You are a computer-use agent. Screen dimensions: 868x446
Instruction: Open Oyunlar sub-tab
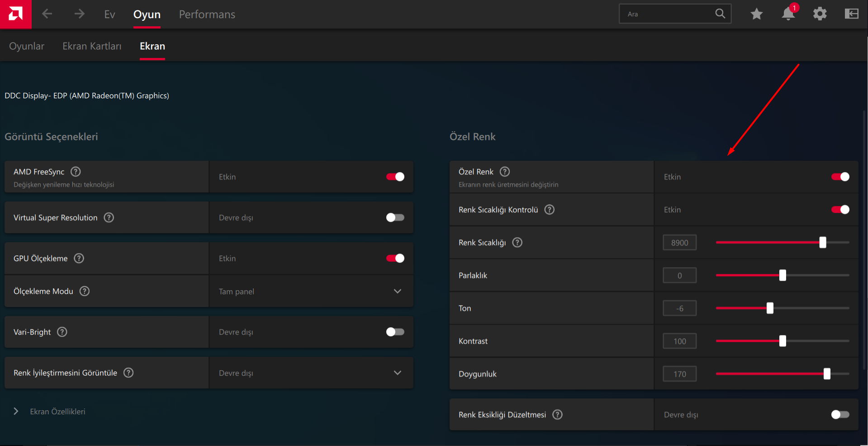click(27, 46)
